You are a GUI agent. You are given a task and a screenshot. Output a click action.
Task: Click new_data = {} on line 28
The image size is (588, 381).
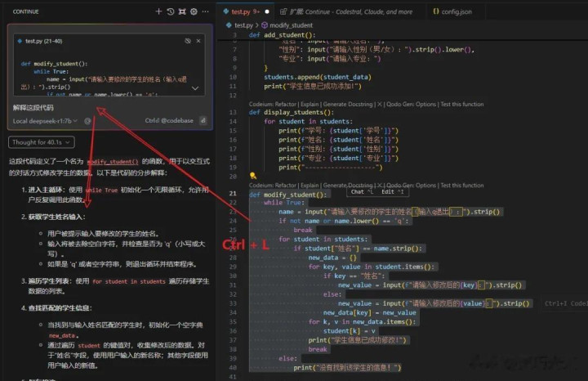(x=333, y=258)
